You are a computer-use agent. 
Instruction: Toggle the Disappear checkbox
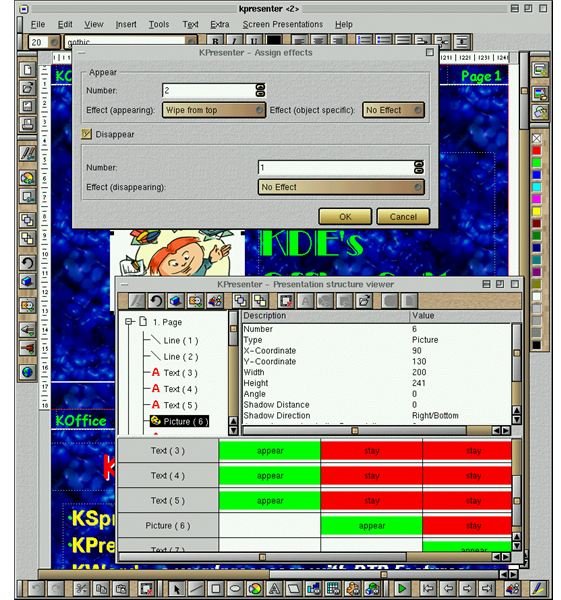tap(86, 134)
